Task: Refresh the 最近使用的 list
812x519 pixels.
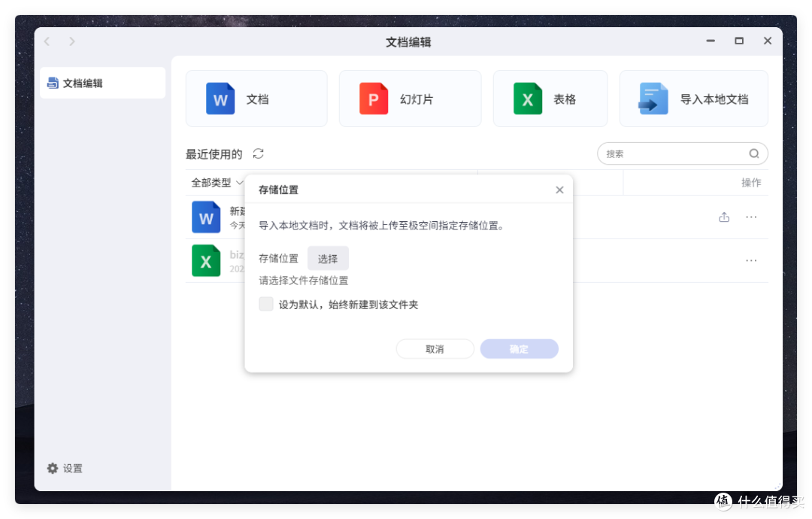Action: pyautogui.click(x=259, y=154)
